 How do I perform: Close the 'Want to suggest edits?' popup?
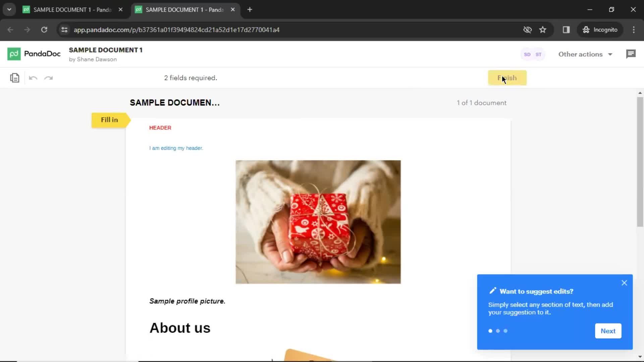624,283
